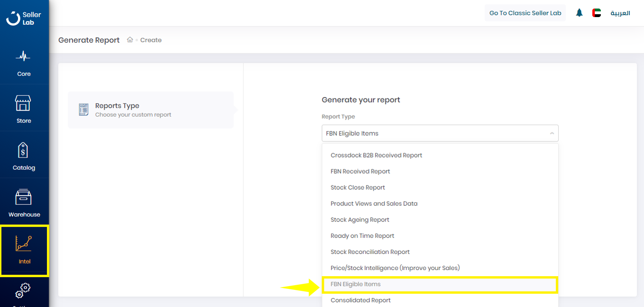Select the Reports Type step panel
The image size is (644, 307).
coord(150,110)
